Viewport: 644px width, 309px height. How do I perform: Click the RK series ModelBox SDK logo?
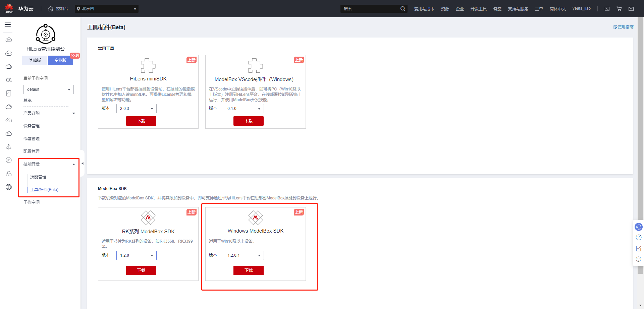[148, 218]
